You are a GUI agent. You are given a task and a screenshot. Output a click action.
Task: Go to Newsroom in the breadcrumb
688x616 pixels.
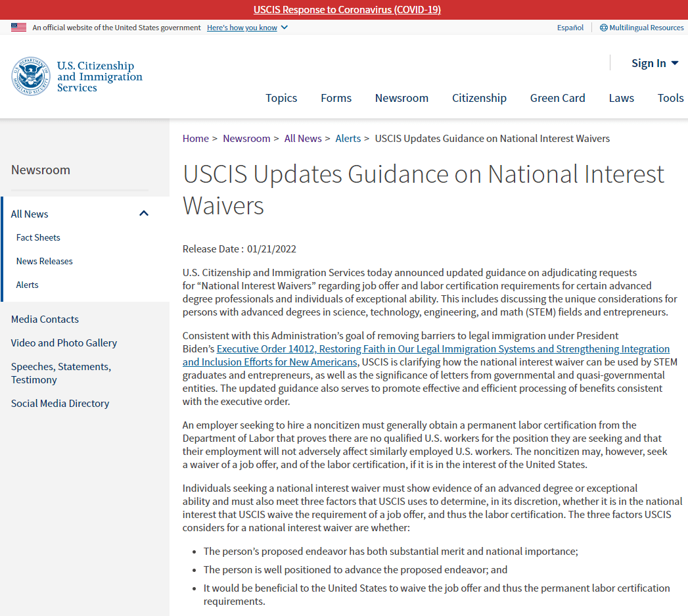[246, 138]
